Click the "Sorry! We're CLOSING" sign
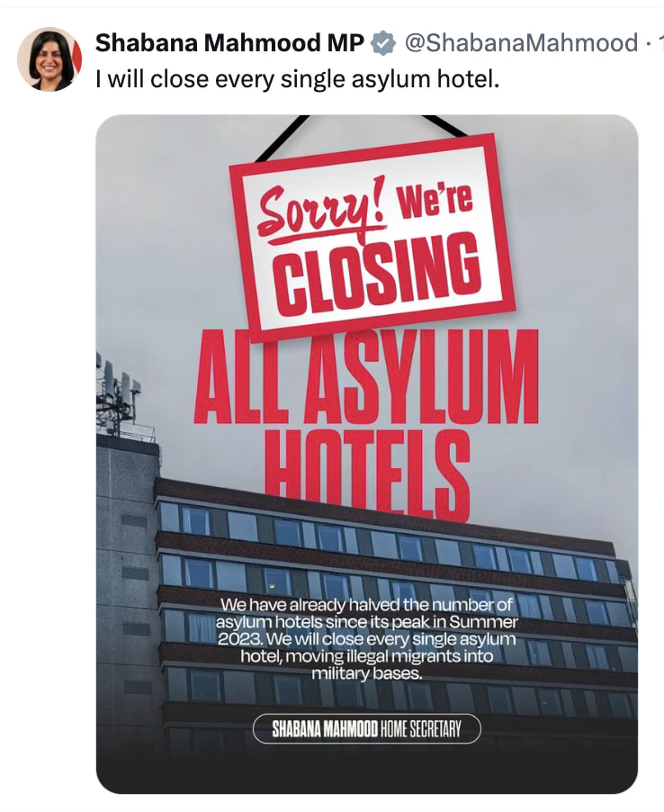Viewport: 664px width, 812px height. [371, 236]
